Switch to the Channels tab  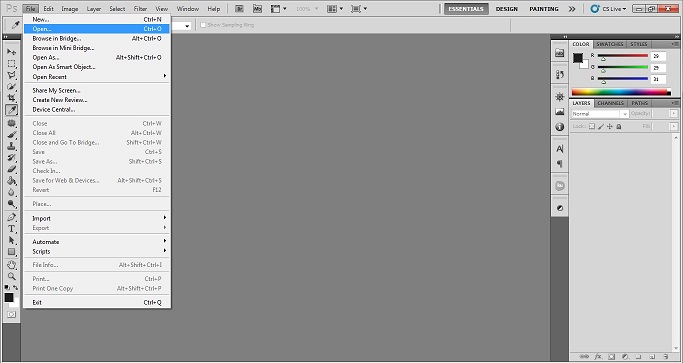pyautogui.click(x=610, y=103)
